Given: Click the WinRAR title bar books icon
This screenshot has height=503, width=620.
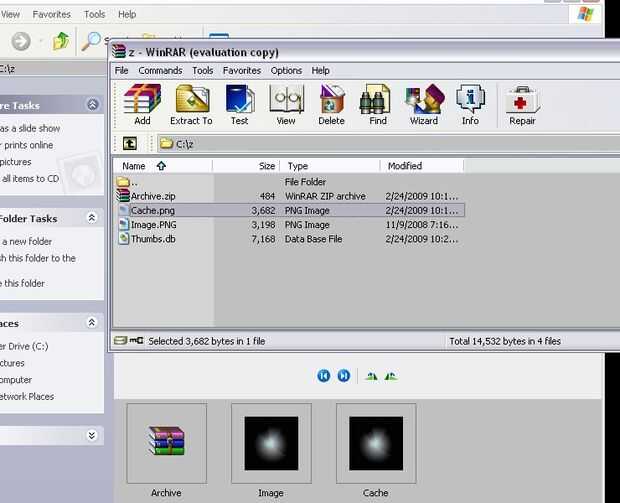Looking at the screenshot, I should (x=119, y=52).
